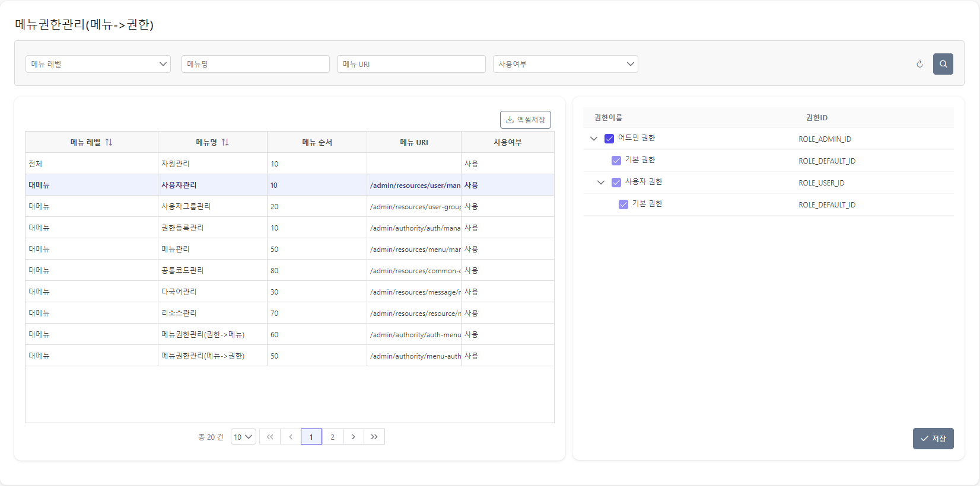The height and width of the screenshot is (486, 980).
Task: Click the 사용여부 column header
Action: tap(508, 142)
